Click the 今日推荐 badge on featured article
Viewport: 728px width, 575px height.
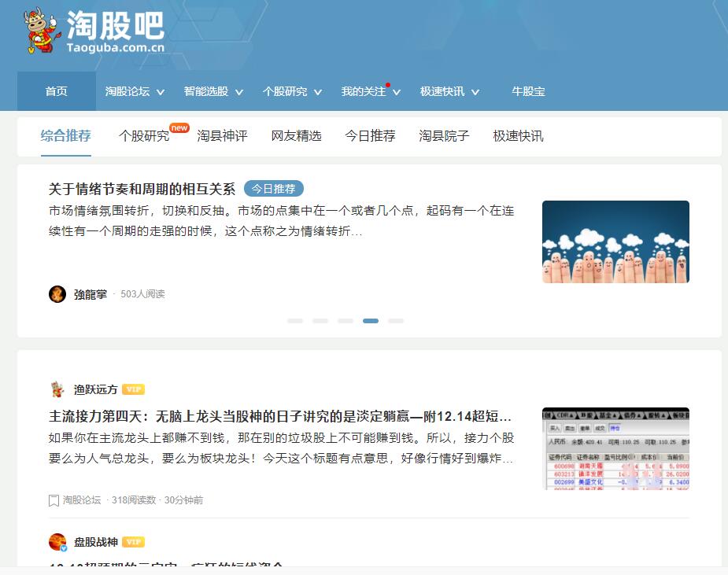[273, 189]
